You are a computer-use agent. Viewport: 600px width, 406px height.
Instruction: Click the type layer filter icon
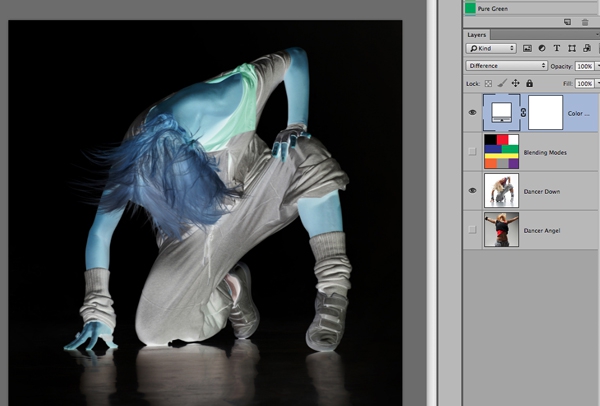555,48
